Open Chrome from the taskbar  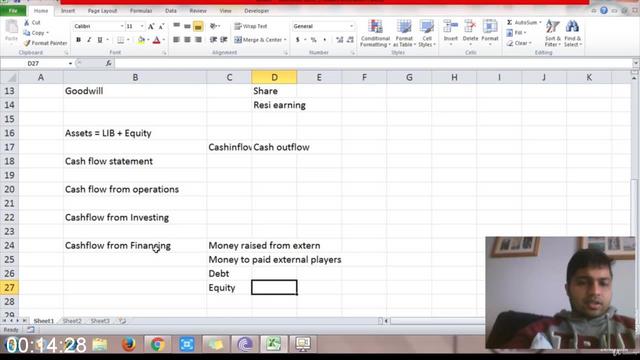tap(158, 344)
